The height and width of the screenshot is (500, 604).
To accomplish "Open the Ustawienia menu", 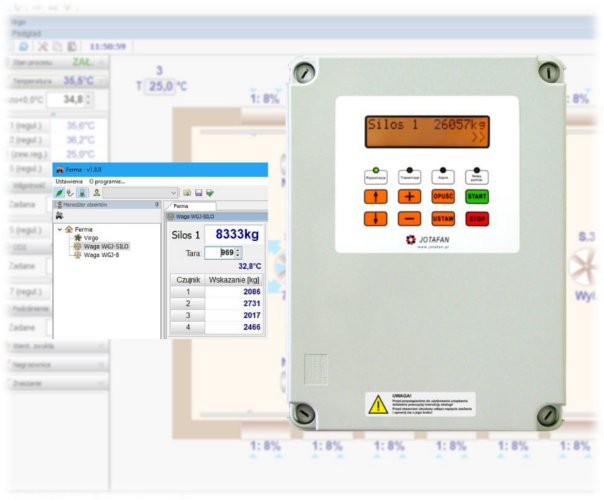I will (67, 181).
